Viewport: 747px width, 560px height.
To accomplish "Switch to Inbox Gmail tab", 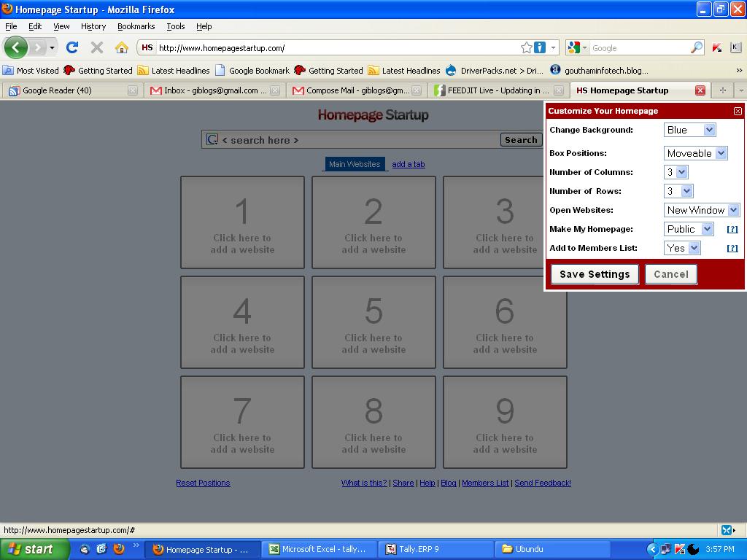I will 214,90.
